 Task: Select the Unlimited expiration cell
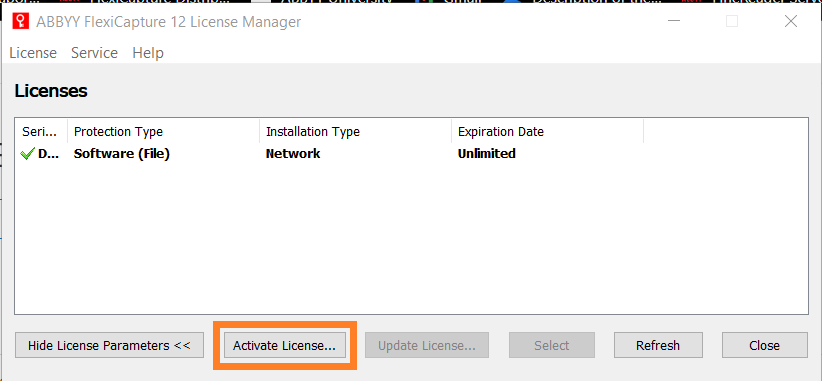tap(486, 154)
